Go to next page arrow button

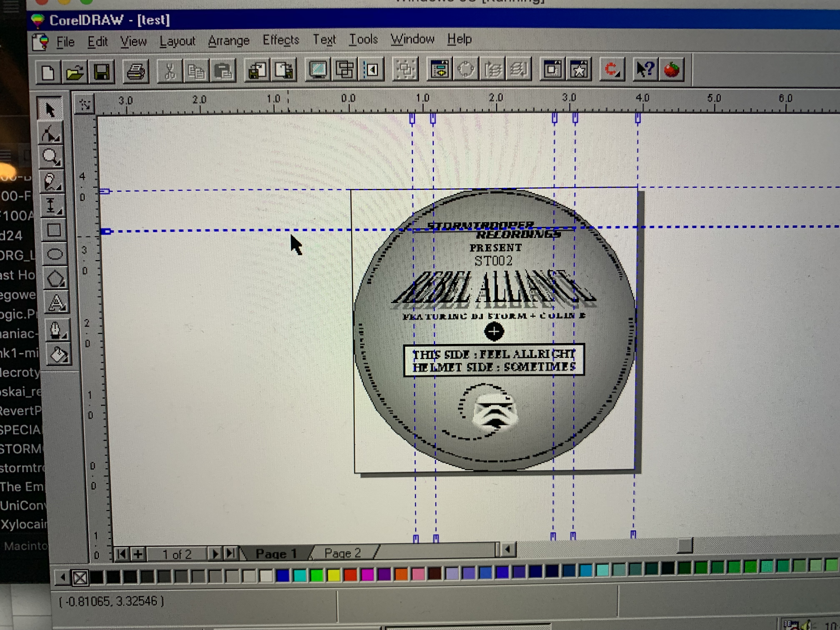point(215,553)
